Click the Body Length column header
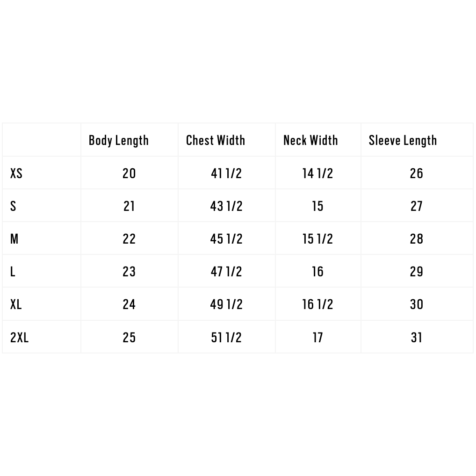476x476 pixels. coord(119,140)
